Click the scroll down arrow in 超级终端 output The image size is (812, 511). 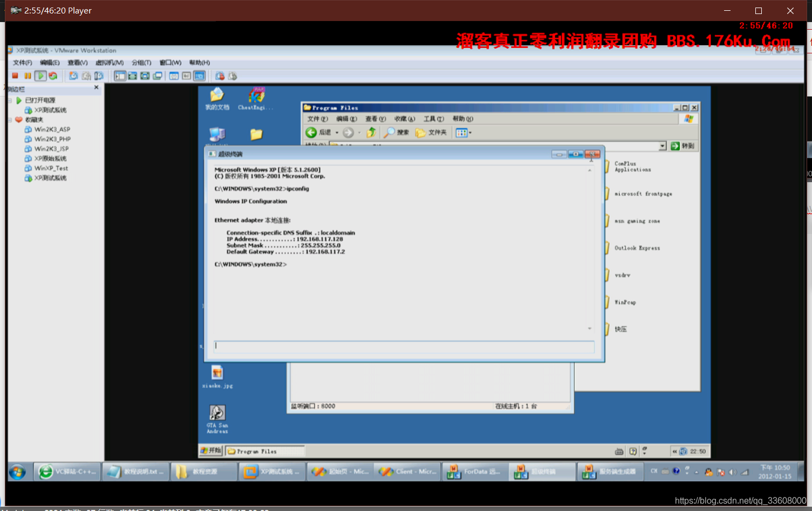(x=590, y=328)
